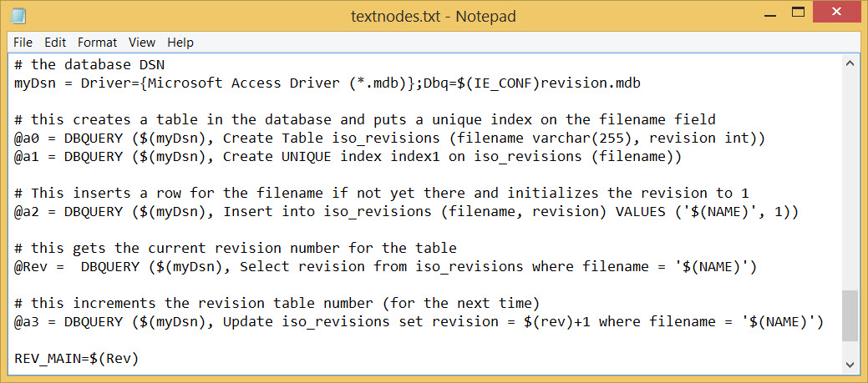Click the @Rev Select revision line

point(385,267)
